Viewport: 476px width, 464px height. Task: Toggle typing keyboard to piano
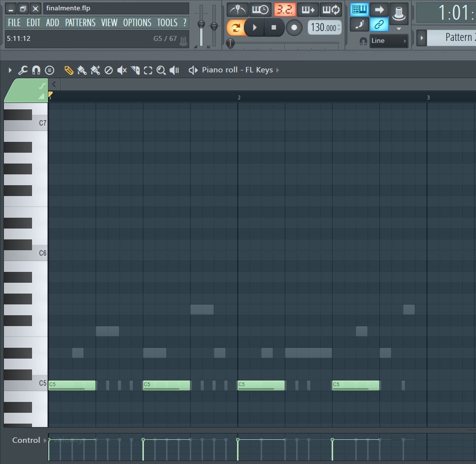click(x=359, y=10)
